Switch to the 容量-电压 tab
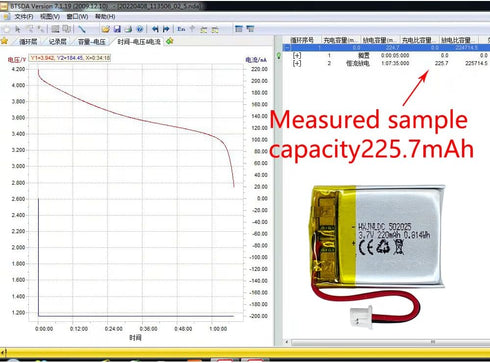The image size is (490, 363). [92, 42]
